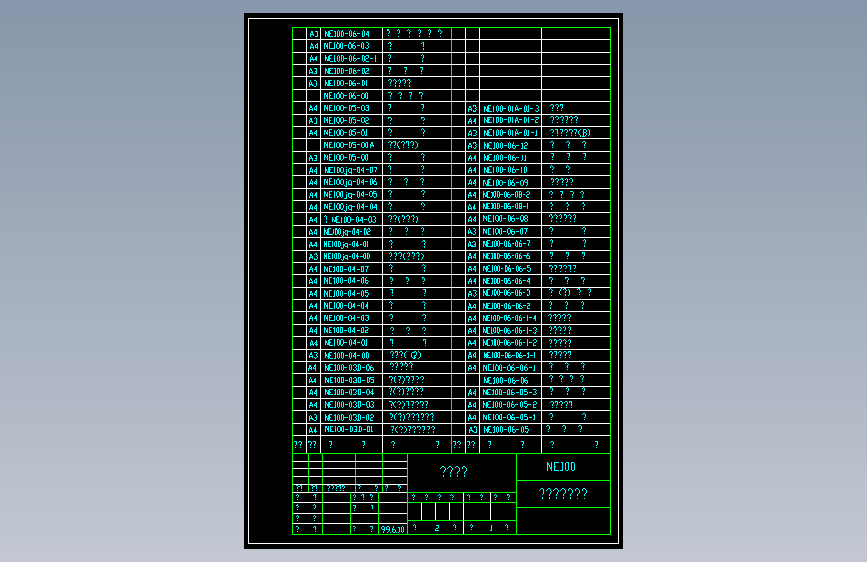Select the NE100-06-06-1-3 cell

coord(510,330)
